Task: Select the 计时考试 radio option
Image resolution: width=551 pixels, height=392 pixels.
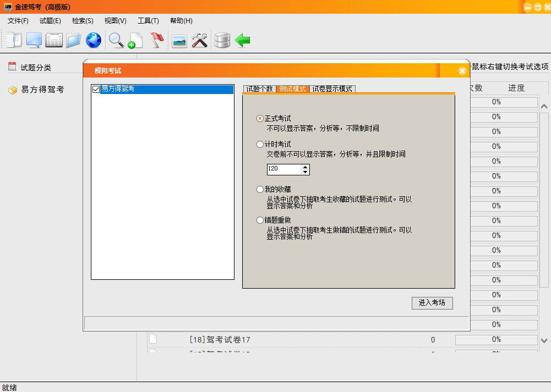Action: pyautogui.click(x=260, y=144)
